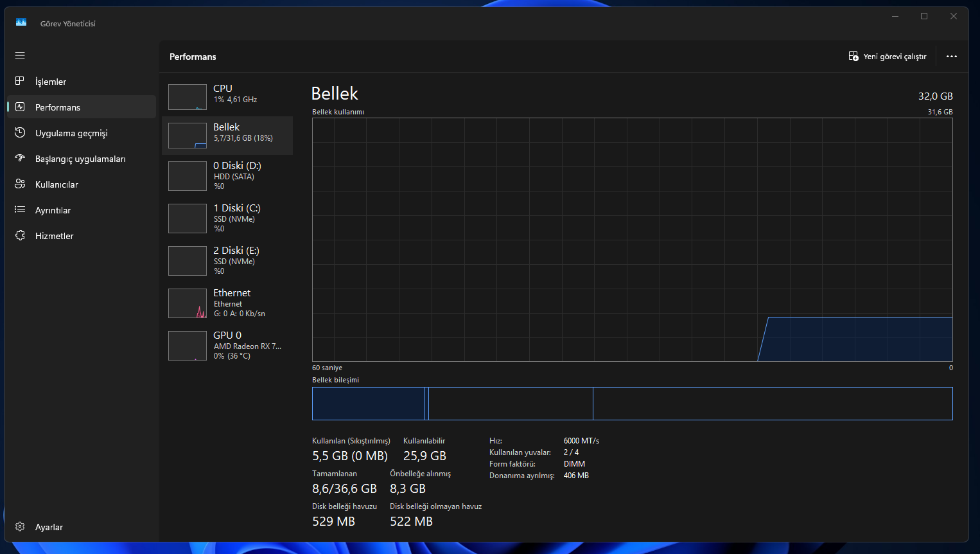Click the 5,7/31,6 GB (18%) text
This screenshot has width=980, height=554.
click(243, 138)
